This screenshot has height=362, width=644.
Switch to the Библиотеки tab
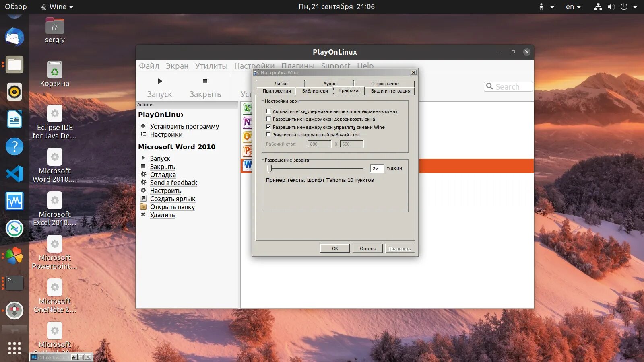[x=315, y=91]
